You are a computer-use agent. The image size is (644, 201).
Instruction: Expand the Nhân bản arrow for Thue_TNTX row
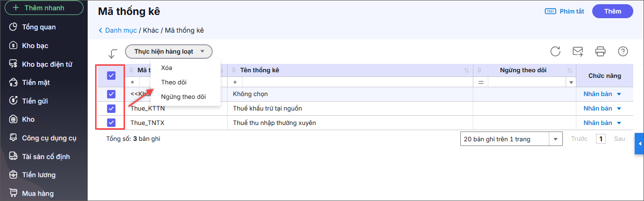619,123
